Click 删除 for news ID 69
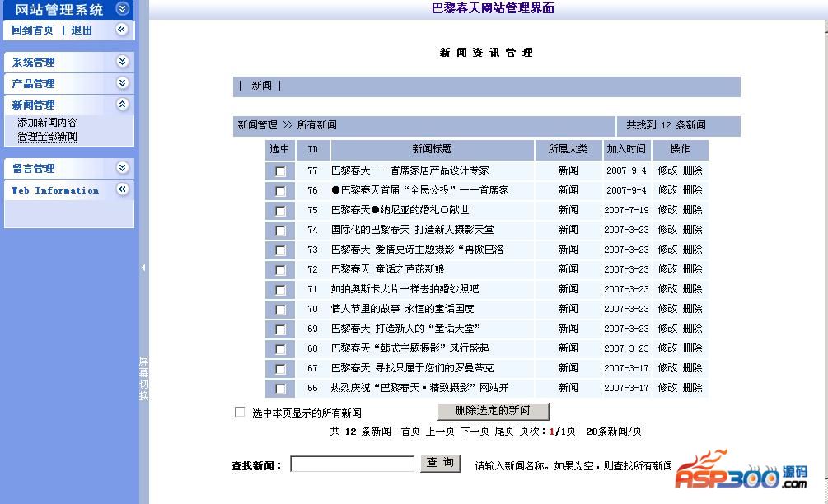The image size is (828, 504). pyautogui.click(x=692, y=329)
